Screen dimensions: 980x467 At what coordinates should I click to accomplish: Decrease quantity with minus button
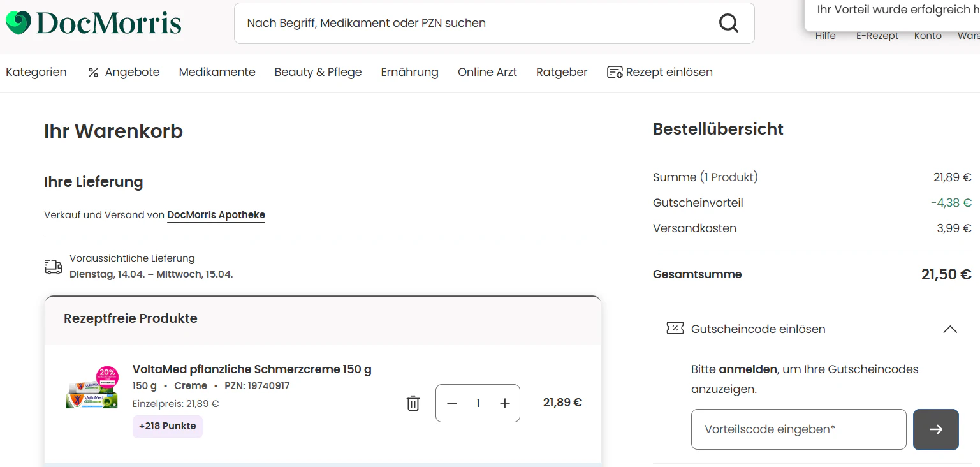(452, 403)
